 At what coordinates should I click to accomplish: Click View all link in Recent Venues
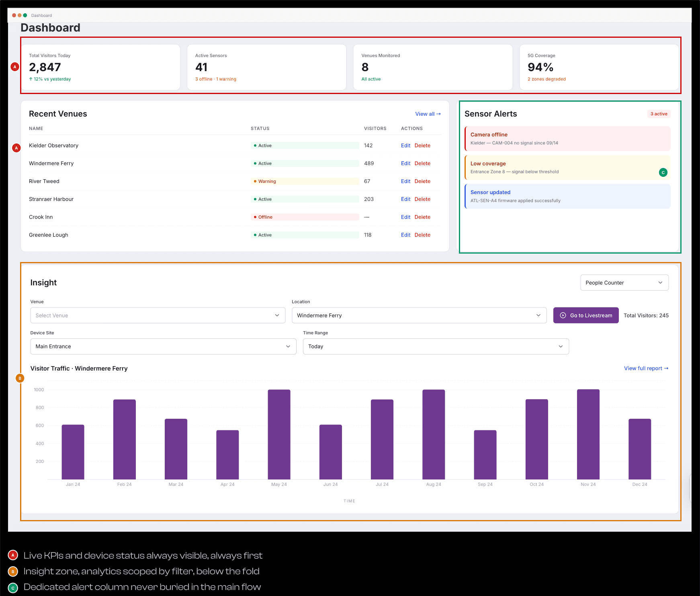pos(428,114)
